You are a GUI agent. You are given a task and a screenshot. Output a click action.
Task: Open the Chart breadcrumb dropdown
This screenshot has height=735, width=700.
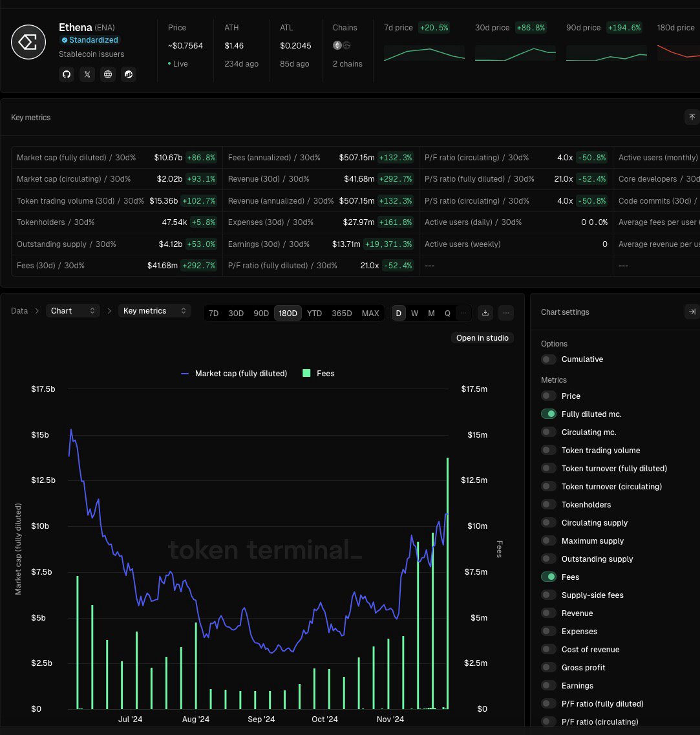pyautogui.click(x=72, y=311)
